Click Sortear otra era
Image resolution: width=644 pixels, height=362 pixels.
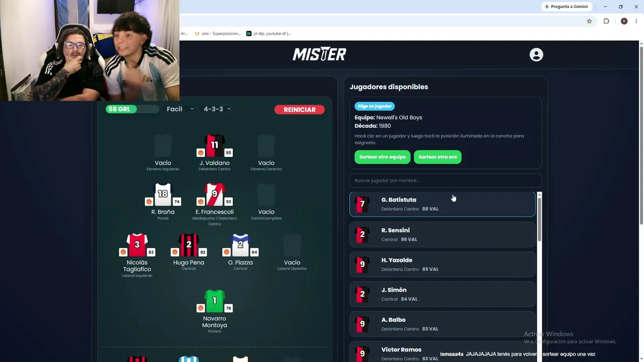[x=438, y=157]
